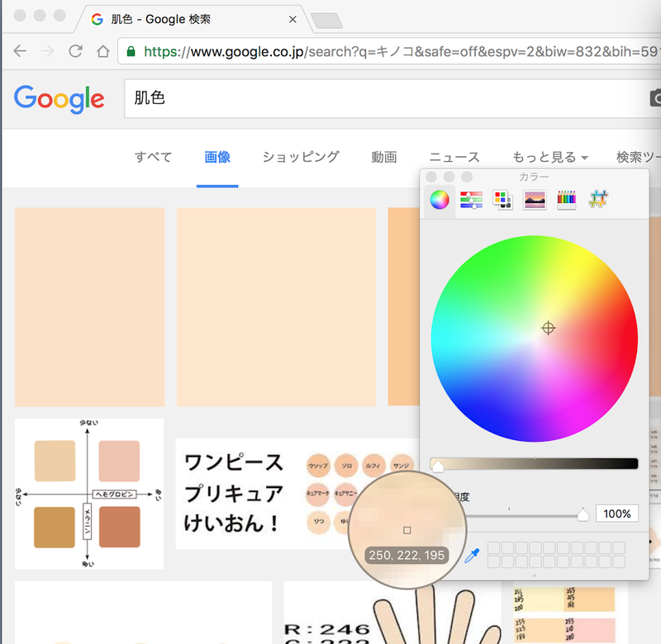
Task: Switch to the color sliders tab
Action: (471, 200)
